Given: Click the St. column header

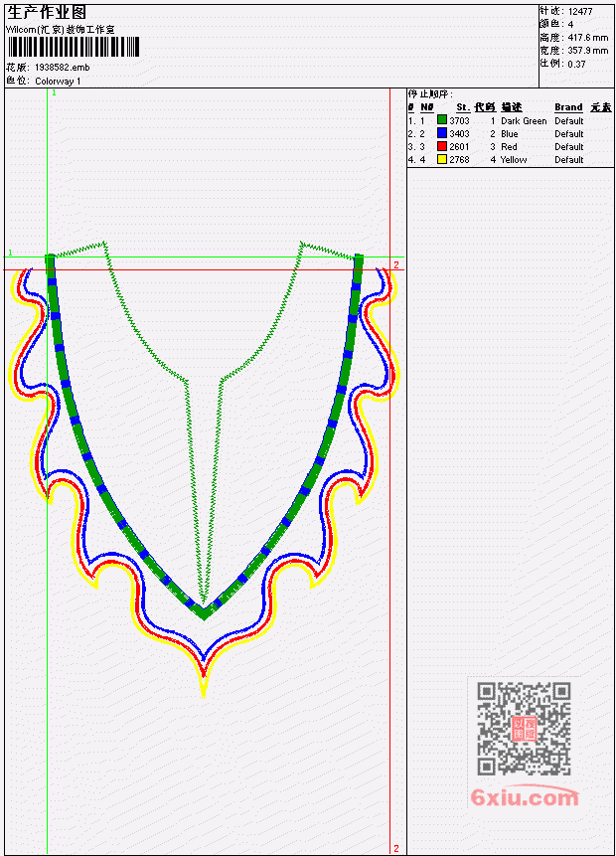Looking at the screenshot, I should 463,107.
